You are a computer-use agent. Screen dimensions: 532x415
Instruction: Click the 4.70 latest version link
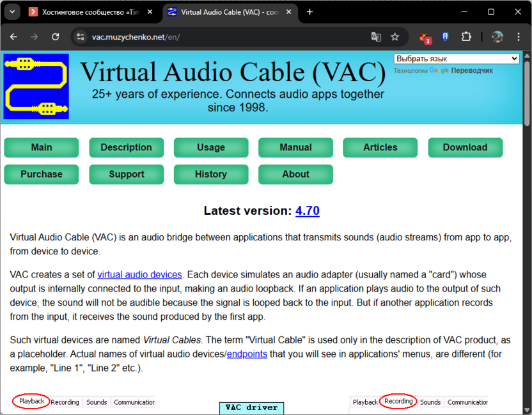click(308, 211)
